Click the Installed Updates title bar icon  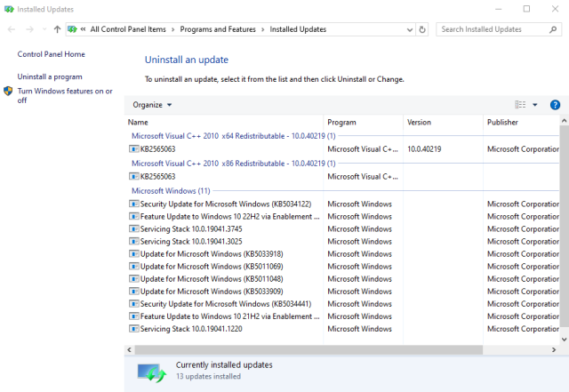[x=9, y=9]
